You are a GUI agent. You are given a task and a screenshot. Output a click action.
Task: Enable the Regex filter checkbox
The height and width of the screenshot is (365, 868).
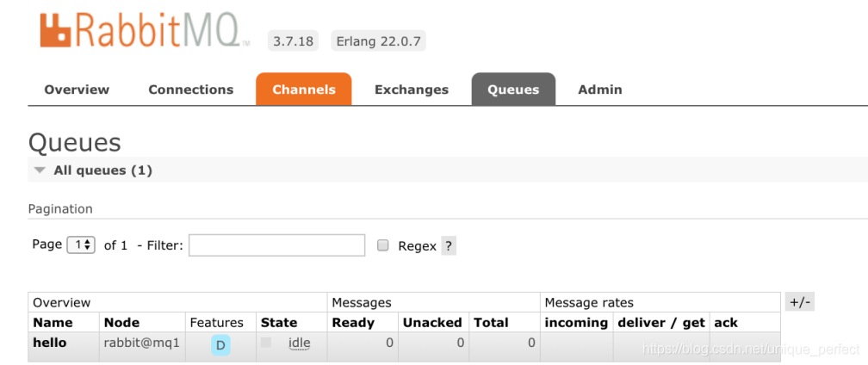pos(383,245)
